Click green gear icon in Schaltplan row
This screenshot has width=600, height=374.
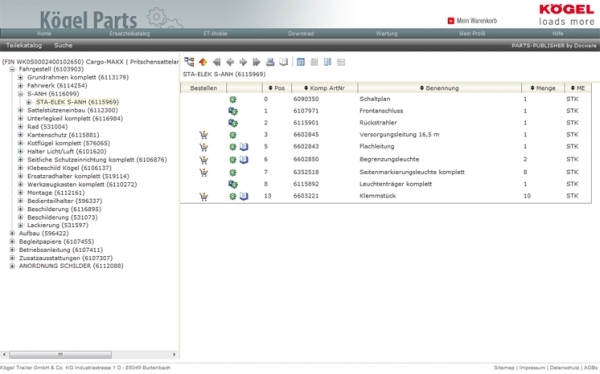(x=233, y=100)
